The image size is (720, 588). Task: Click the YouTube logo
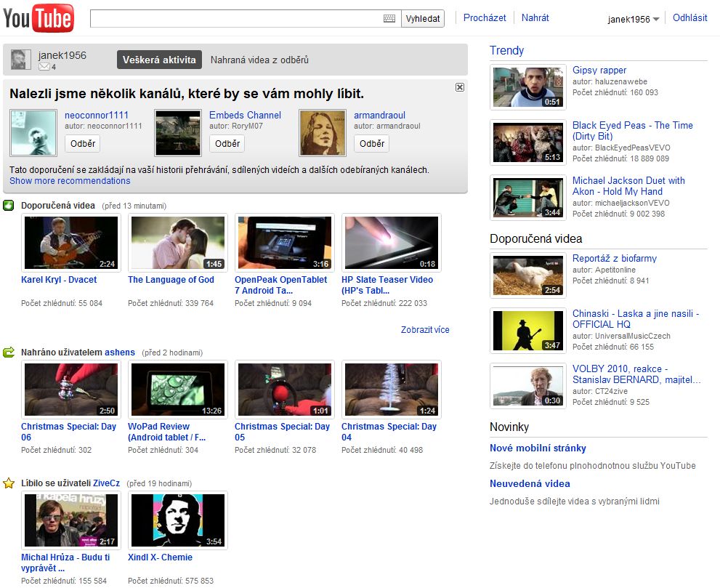(x=39, y=18)
